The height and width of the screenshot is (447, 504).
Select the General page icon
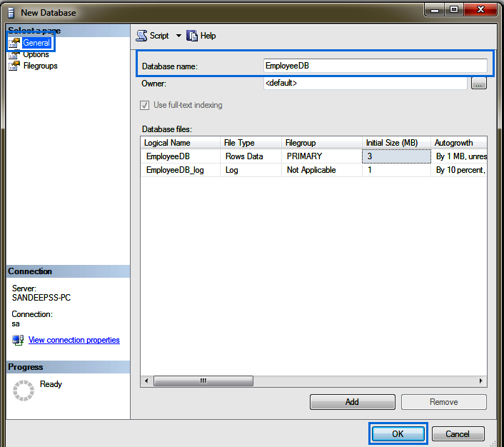(14, 43)
